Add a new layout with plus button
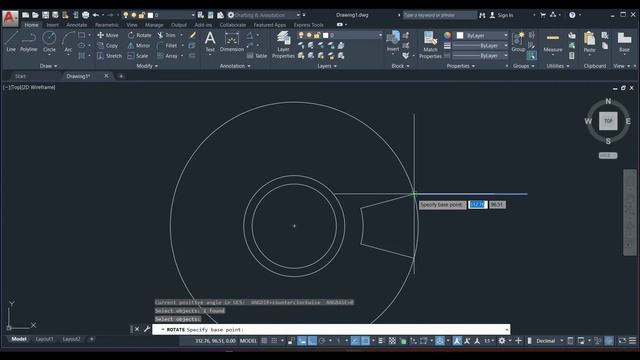640x360 pixels. [91, 339]
